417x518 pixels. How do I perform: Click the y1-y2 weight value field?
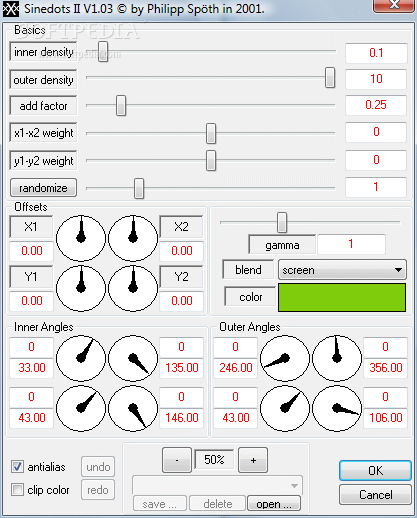[376, 160]
